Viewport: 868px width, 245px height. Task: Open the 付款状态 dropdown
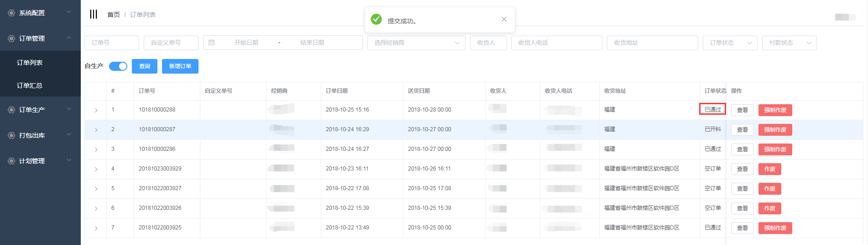click(789, 43)
